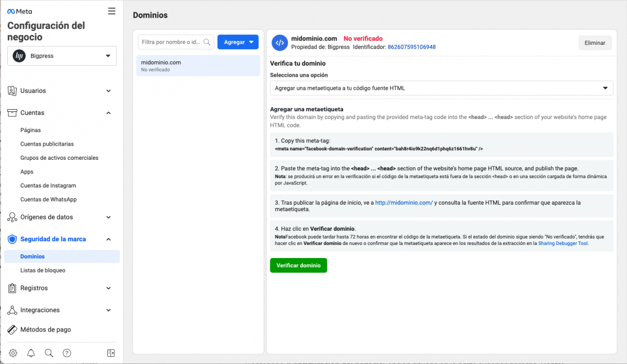627x364 pixels.
Task: Click the Dominios page heading
Action: pyautogui.click(x=151, y=15)
